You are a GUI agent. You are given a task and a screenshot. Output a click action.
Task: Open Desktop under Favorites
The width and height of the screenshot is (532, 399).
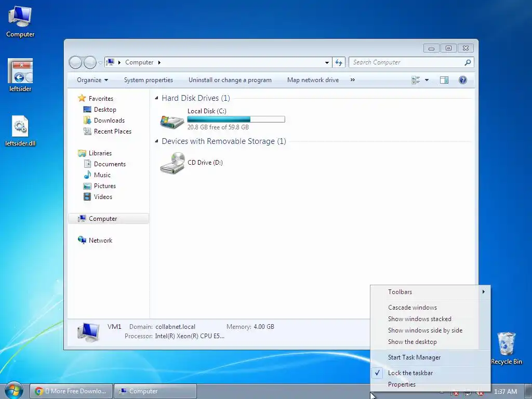click(105, 110)
